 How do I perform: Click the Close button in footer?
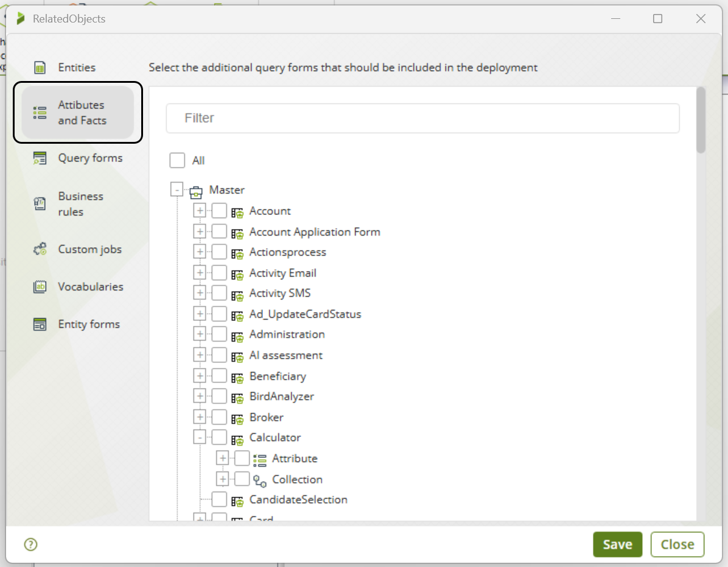[x=677, y=544]
